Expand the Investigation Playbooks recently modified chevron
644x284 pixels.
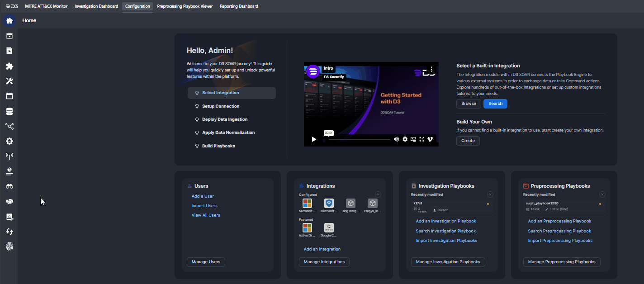click(x=490, y=194)
